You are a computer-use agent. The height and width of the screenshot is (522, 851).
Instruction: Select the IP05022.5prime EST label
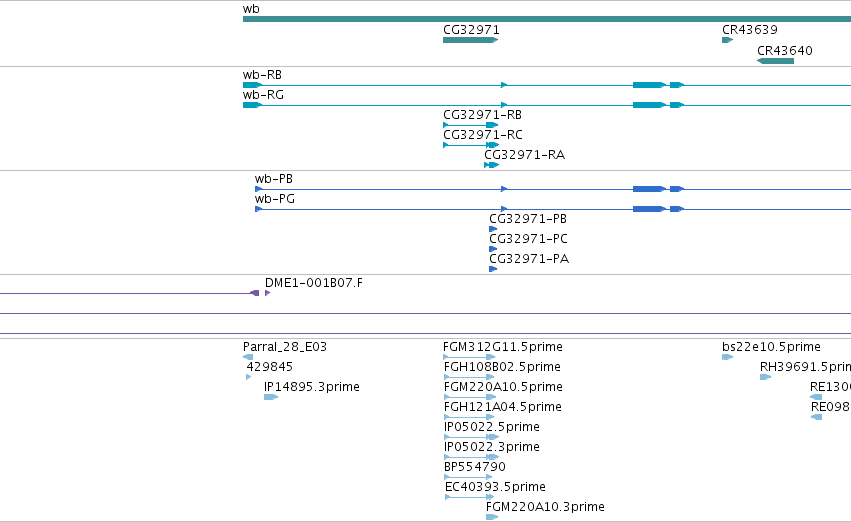tap(492, 427)
